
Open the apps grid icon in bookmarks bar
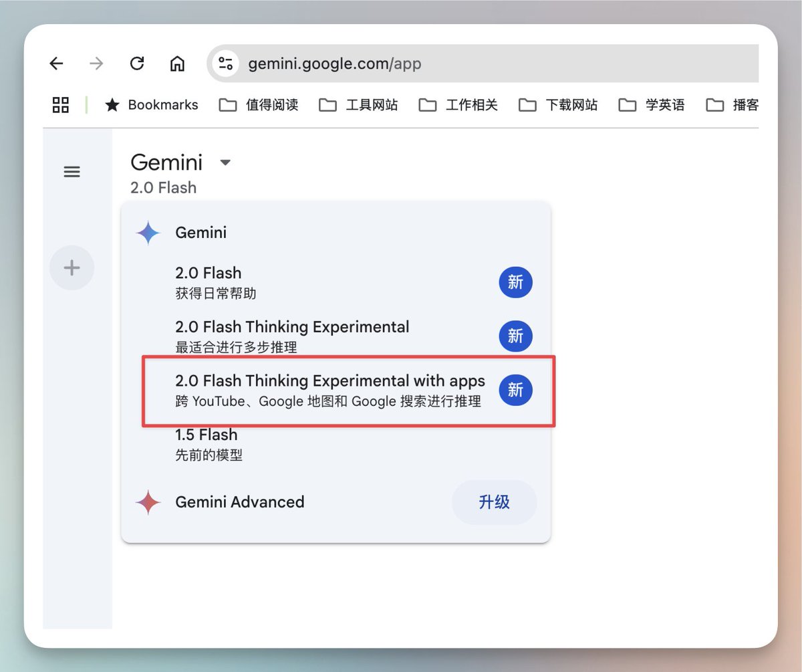click(x=61, y=104)
